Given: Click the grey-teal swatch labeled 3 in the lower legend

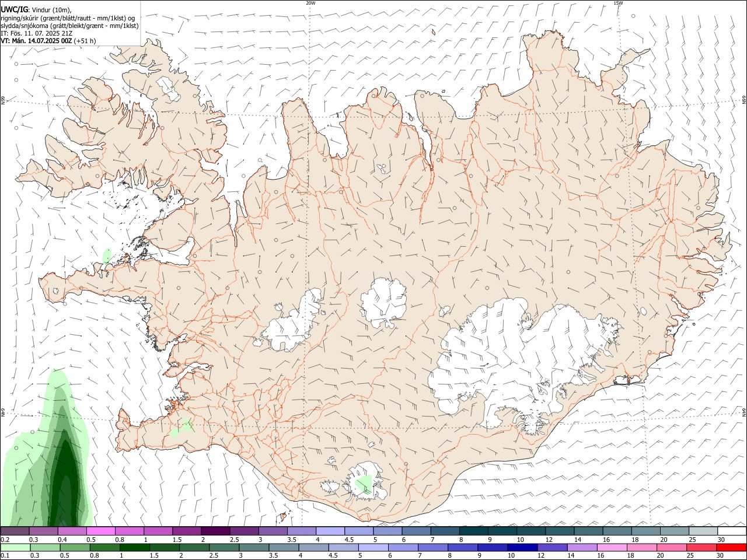Looking at the screenshot, I should [x=254, y=547].
